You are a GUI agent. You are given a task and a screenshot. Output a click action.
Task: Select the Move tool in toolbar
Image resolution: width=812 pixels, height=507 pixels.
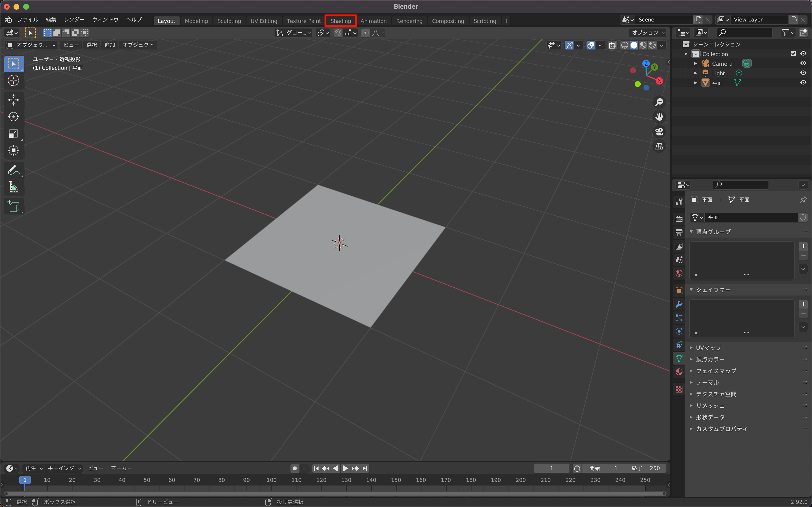click(14, 100)
